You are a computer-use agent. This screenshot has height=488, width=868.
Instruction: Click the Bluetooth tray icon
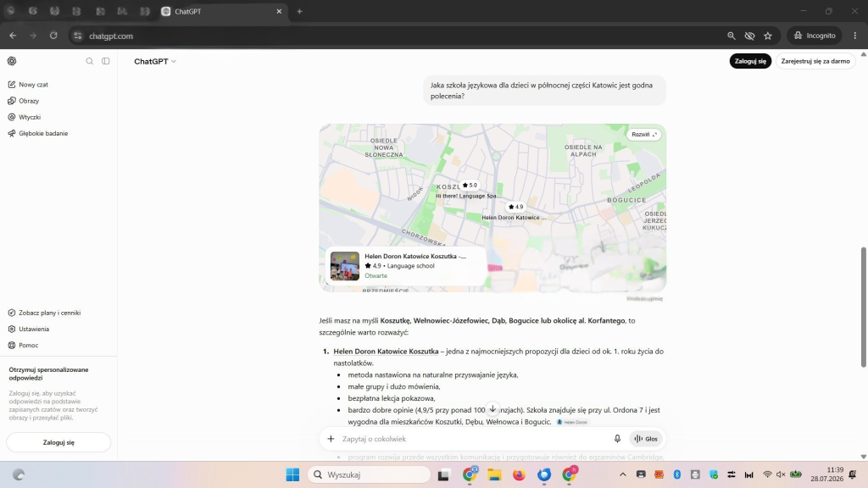click(677, 474)
